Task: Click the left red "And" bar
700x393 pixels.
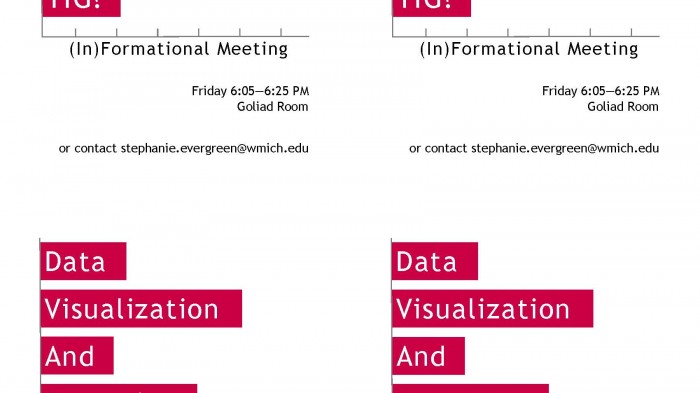Action: pos(77,355)
